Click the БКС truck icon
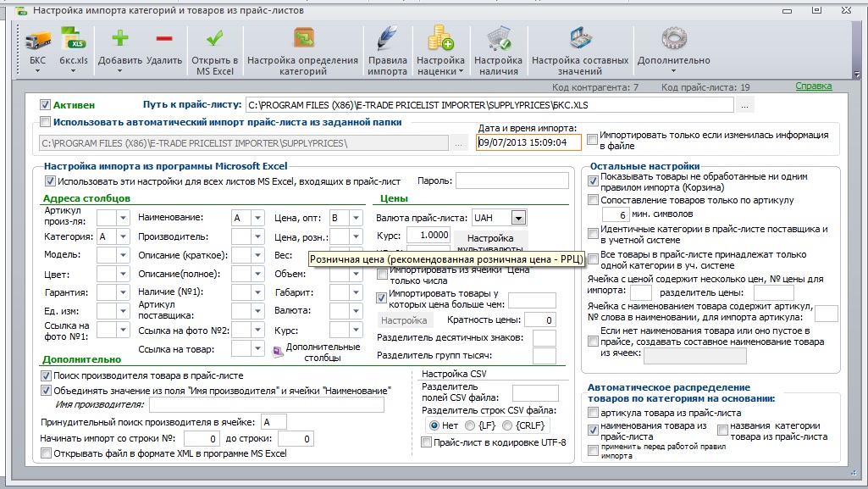This screenshot has width=868, height=489. click(x=37, y=41)
